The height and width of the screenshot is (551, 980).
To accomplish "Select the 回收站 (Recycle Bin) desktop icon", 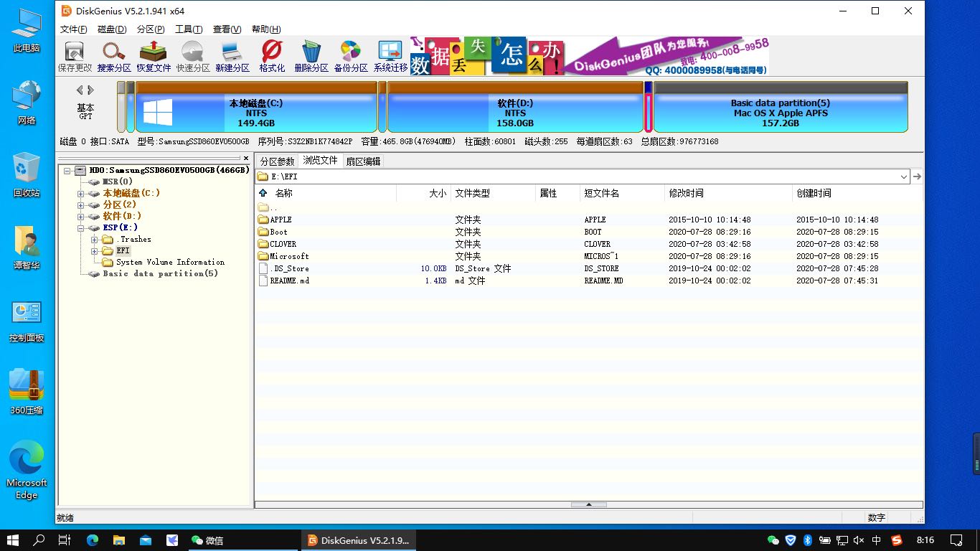I will (27, 174).
